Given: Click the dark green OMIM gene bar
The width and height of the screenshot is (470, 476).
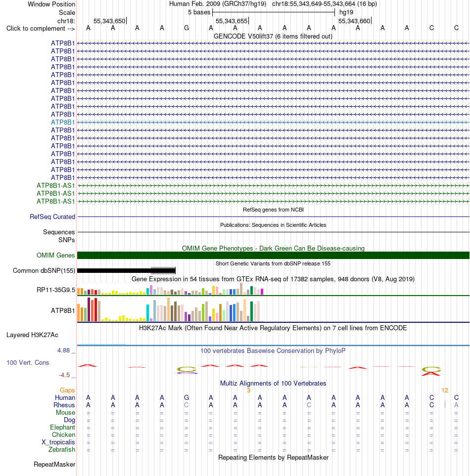Looking at the screenshot, I should [273, 256].
